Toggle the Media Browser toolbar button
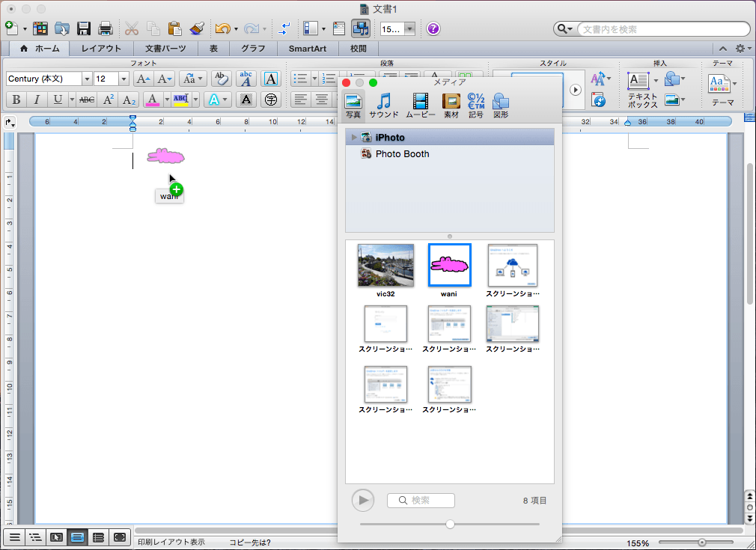The height and width of the screenshot is (550, 756). (360, 29)
